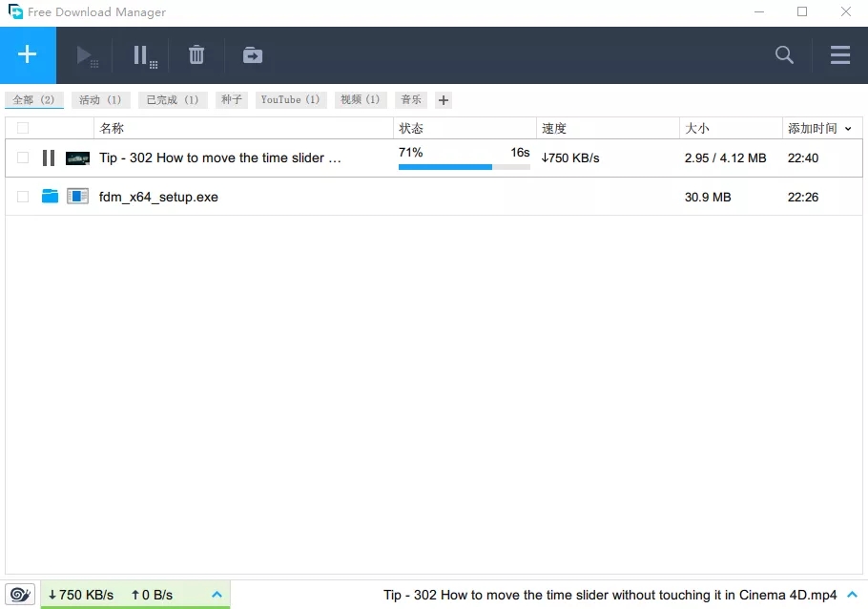Image resolution: width=868 pixels, height=609 pixels.
Task: Switch to the 全部 (2) tab
Action: point(33,99)
